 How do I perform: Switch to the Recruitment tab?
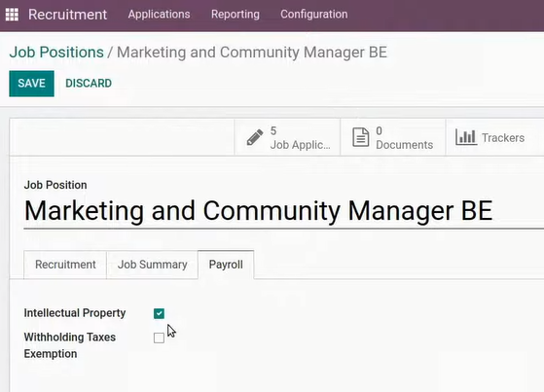(x=65, y=265)
